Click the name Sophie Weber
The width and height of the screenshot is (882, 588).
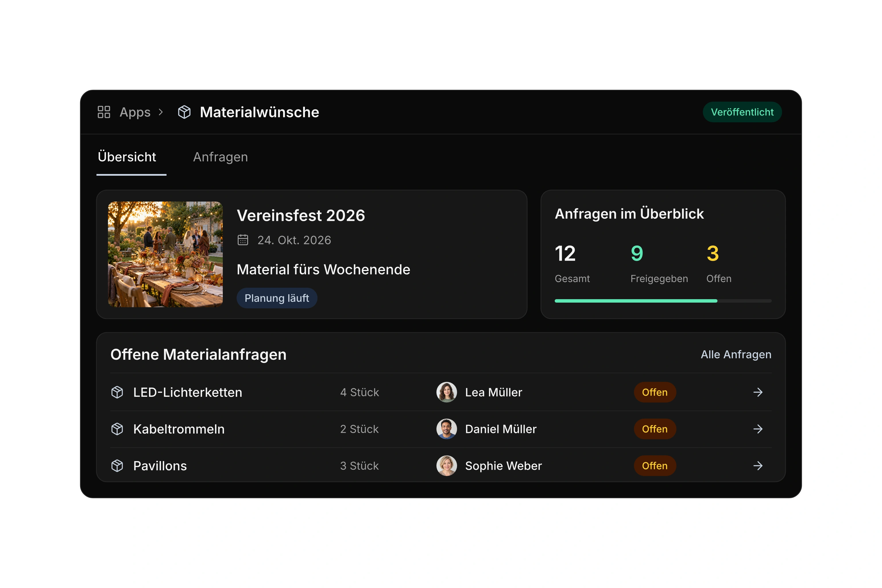(x=503, y=466)
